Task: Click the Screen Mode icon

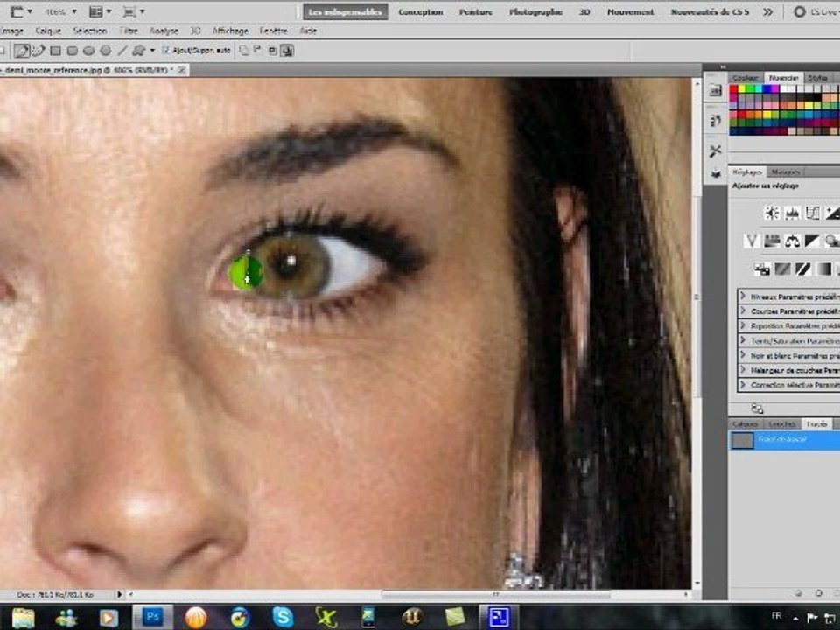Action: [x=129, y=11]
